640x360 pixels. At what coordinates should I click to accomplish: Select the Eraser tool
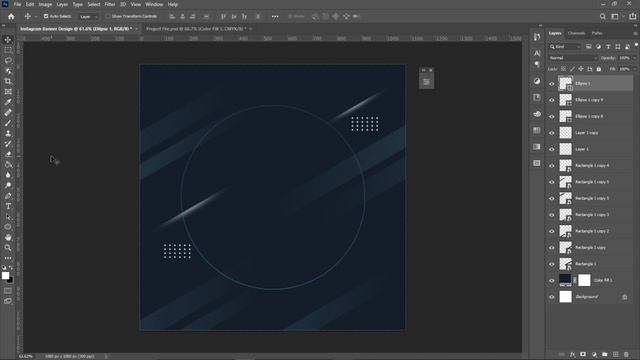[x=8, y=154]
